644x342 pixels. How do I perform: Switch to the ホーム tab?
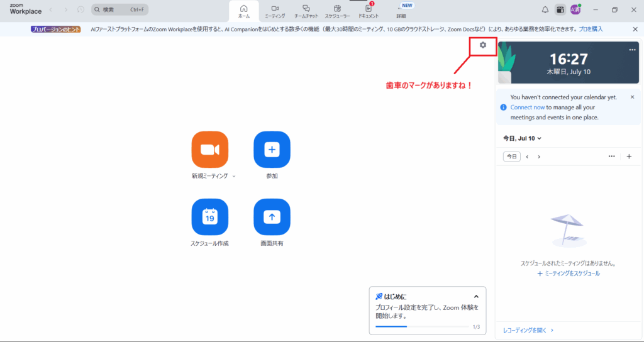click(244, 11)
